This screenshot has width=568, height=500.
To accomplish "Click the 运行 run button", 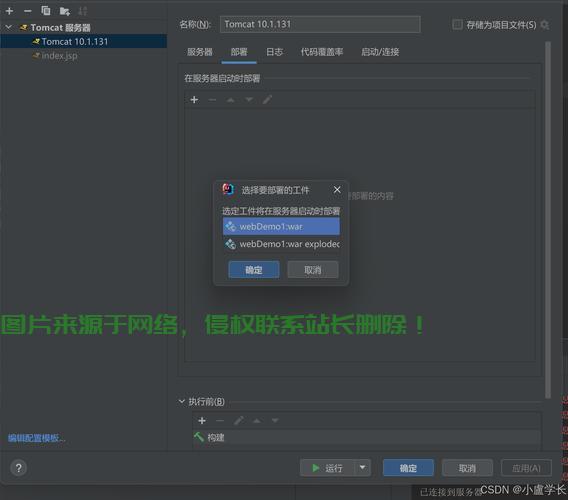I will click(x=327, y=468).
